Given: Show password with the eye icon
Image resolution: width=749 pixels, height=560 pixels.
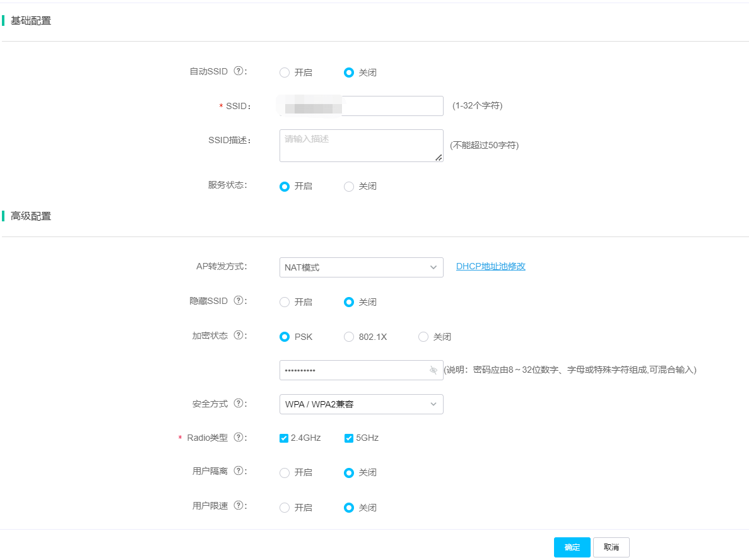Looking at the screenshot, I should coord(433,370).
